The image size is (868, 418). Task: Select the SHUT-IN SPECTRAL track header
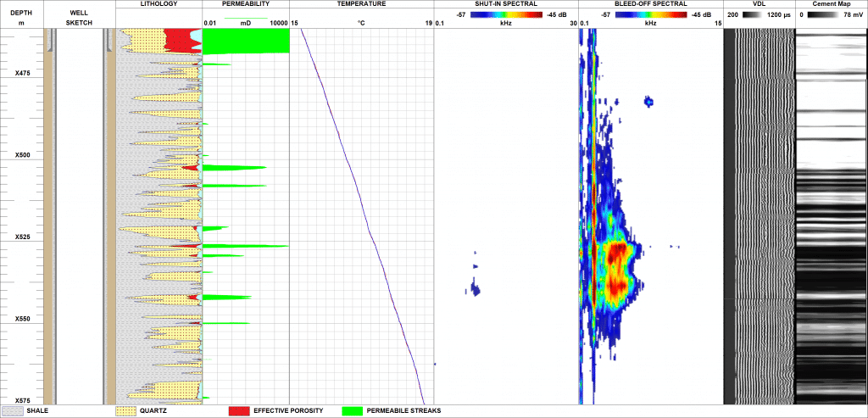point(506,4)
